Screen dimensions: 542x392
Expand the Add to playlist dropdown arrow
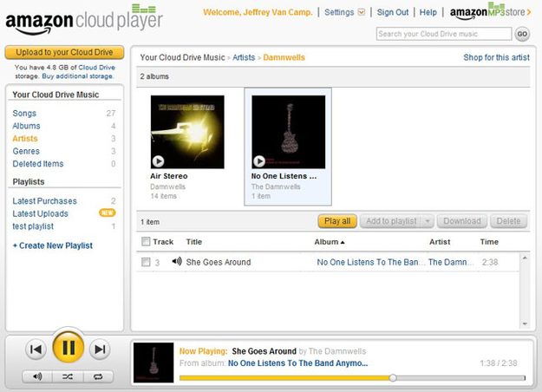[428, 221]
